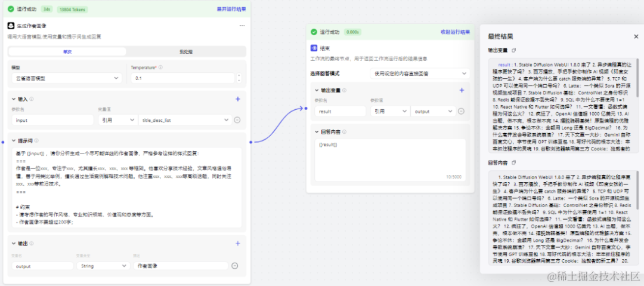Open the title_desc_list variable dropdown
644x286 pixels.
click(x=185, y=120)
